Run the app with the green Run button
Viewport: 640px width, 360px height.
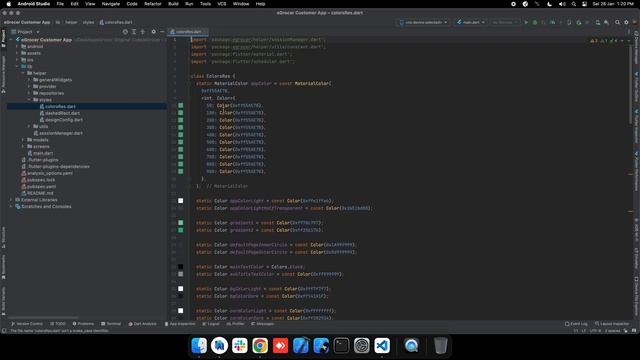click(526, 22)
